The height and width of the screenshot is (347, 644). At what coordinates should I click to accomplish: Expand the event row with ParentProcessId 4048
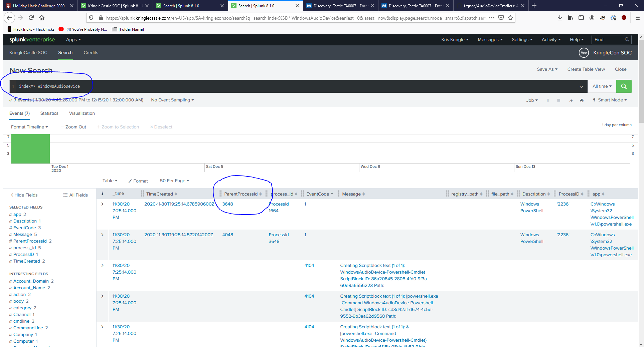[x=102, y=235]
